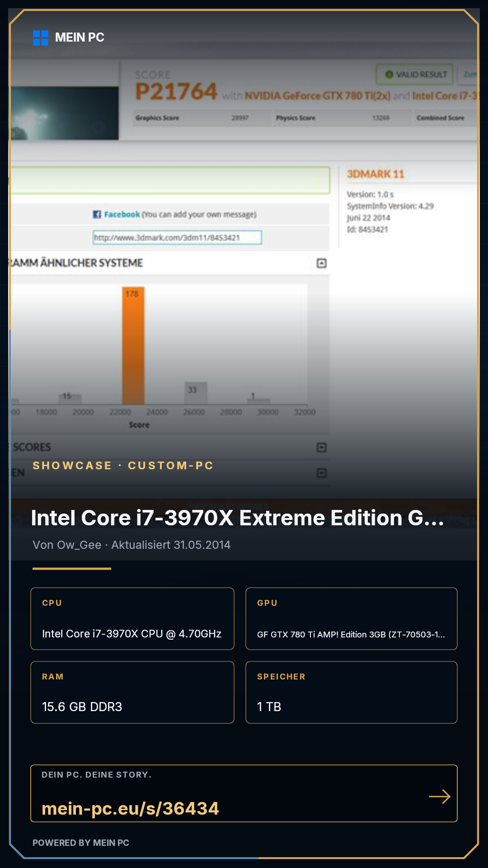This screenshot has width=488, height=868.
Task: Click the Facebook icon in share row
Action: pyautogui.click(x=97, y=214)
